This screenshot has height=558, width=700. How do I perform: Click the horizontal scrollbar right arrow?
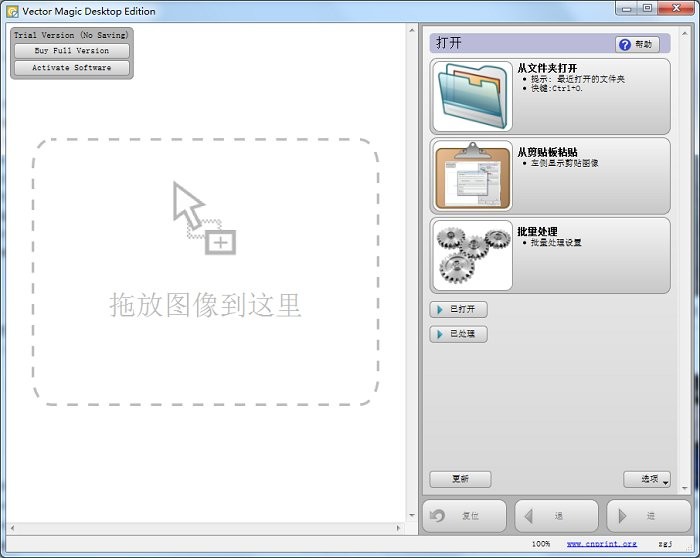click(398, 528)
